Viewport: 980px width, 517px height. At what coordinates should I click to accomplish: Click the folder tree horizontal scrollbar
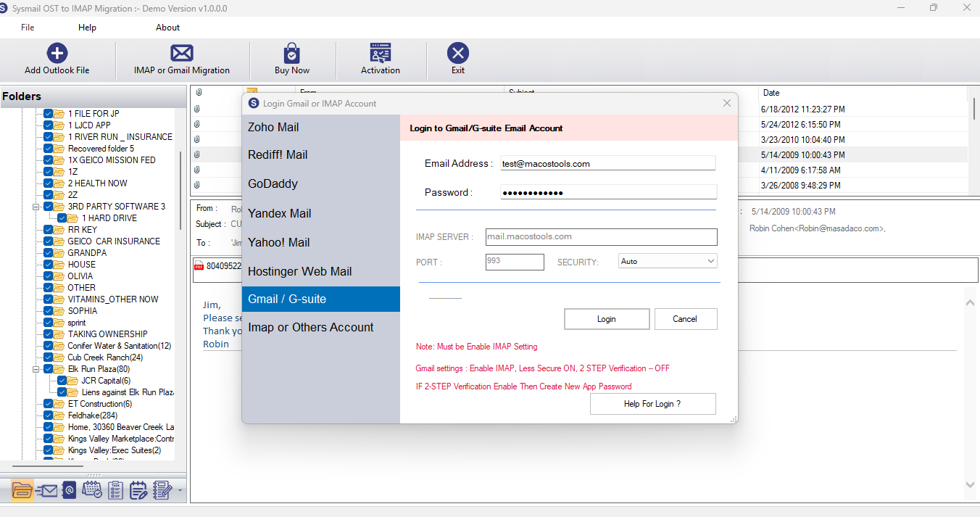point(46,465)
